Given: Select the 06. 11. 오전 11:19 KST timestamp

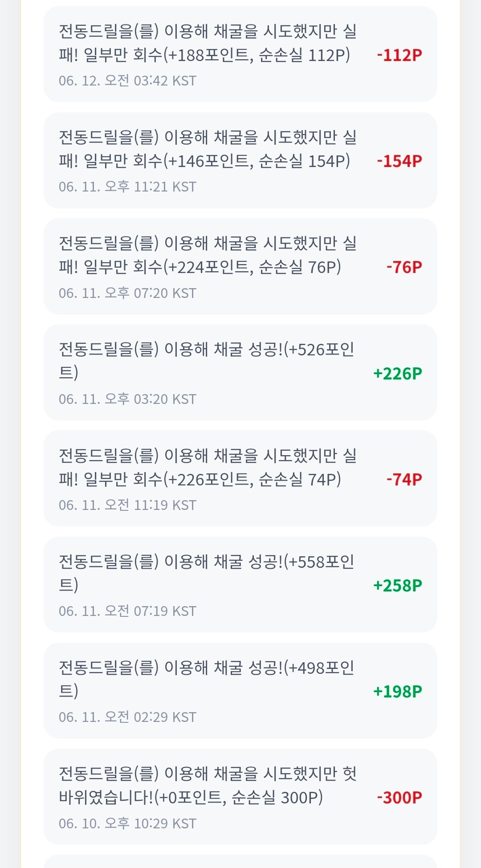Looking at the screenshot, I should click(x=127, y=505).
